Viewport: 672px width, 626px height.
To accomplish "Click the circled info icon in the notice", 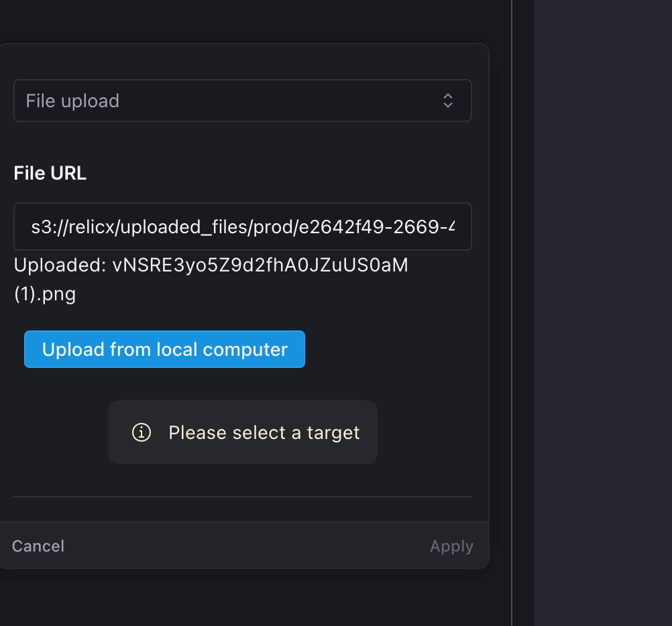I will 141,432.
